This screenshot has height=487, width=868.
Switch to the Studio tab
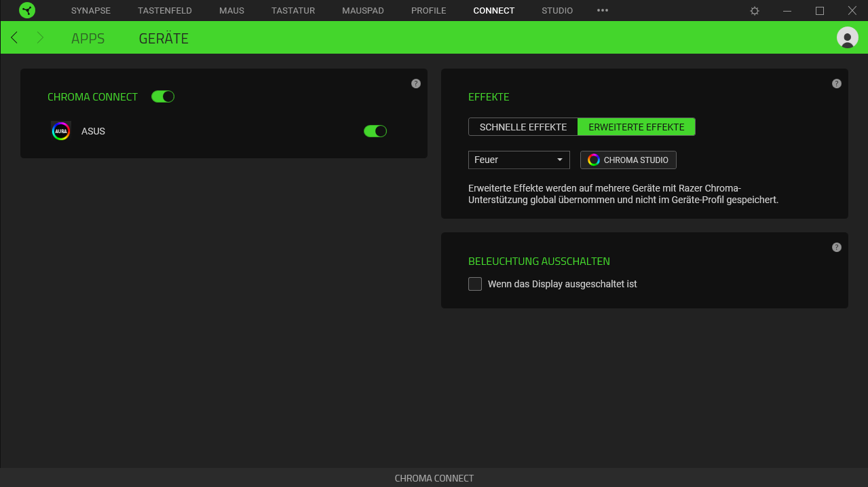pyautogui.click(x=557, y=11)
